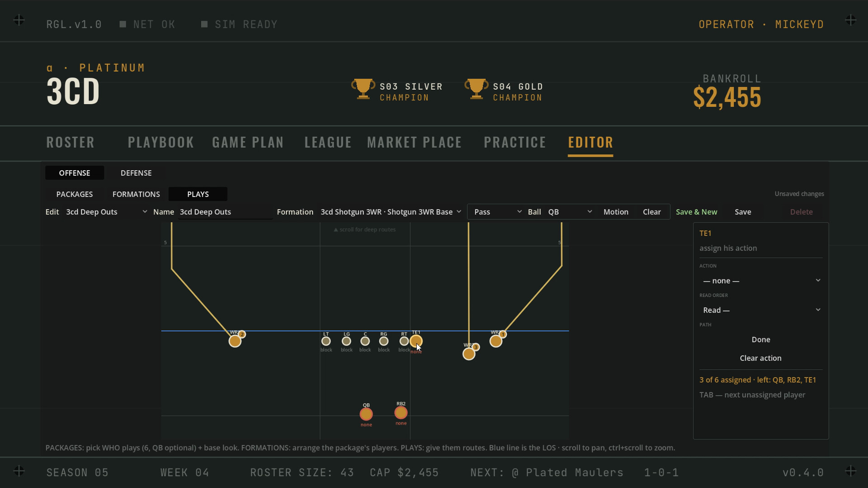Click the Clear button in toolbar
Viewport: 868px width, 488px height.
[651, 212]
